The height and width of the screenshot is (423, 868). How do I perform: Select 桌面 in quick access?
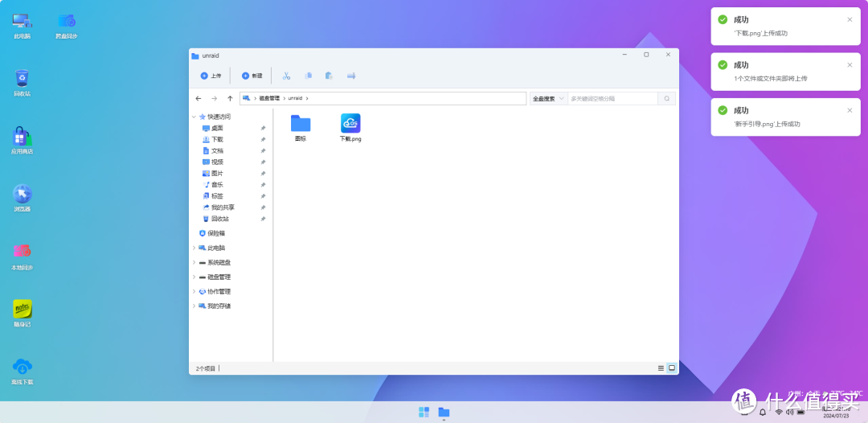pos(212,128)
